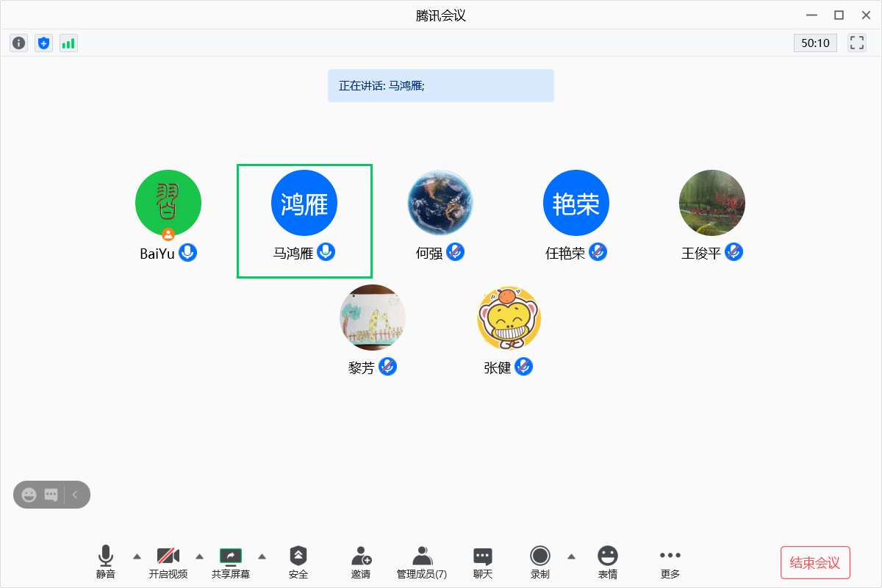Toggle microphone icon beside 何强
The width and height of the screenshot is (882, 588).
point(456,253)
